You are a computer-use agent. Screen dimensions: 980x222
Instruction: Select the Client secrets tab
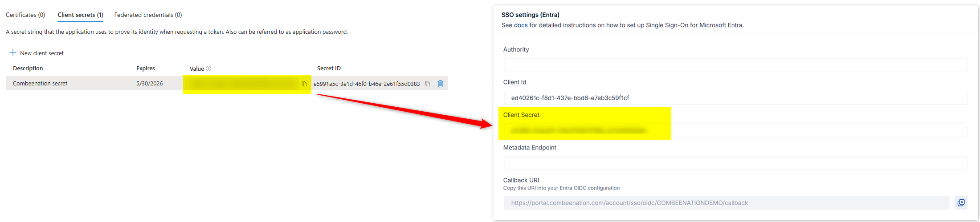80,15
